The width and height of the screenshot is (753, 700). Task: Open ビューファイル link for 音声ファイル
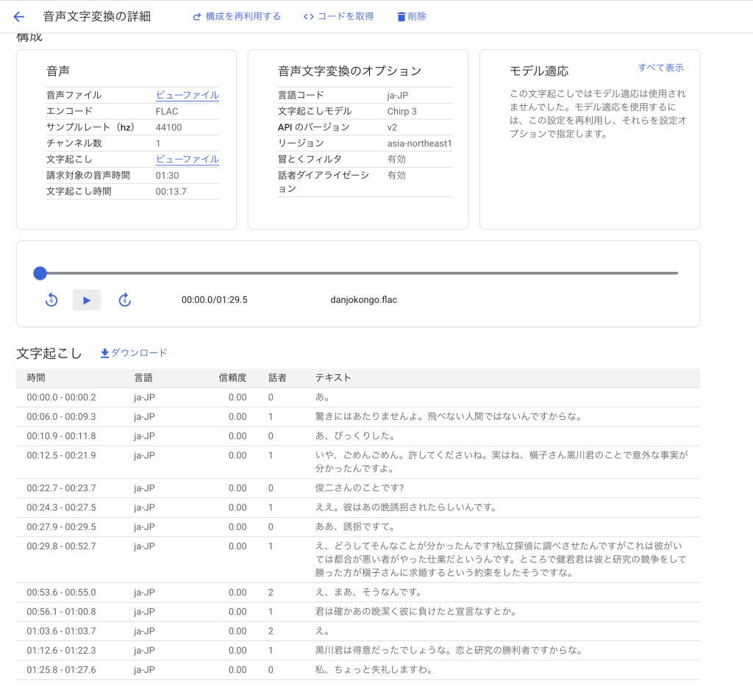(x=187, y=95)
